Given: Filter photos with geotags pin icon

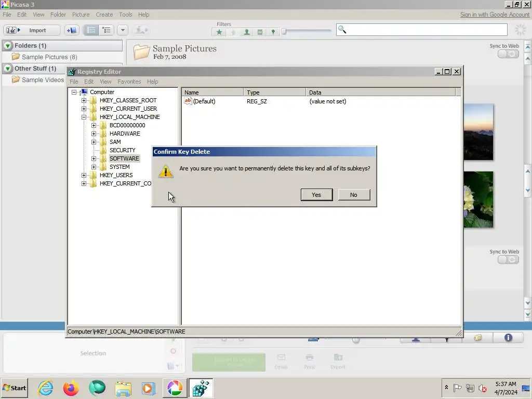Looking at the screenshot, I should click(x=273, y=32).
